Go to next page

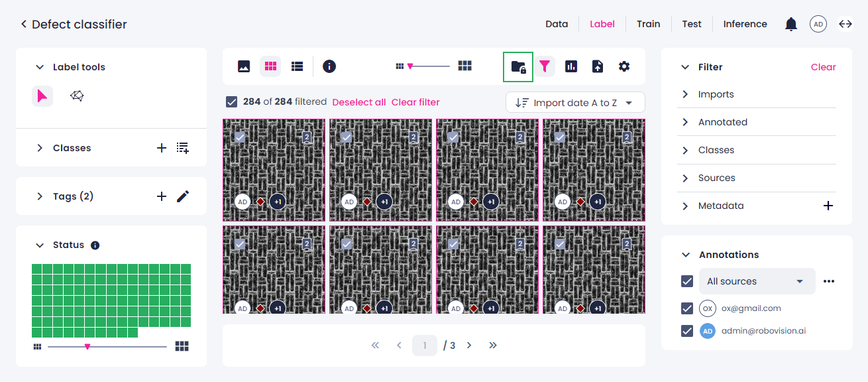point(469,345)
